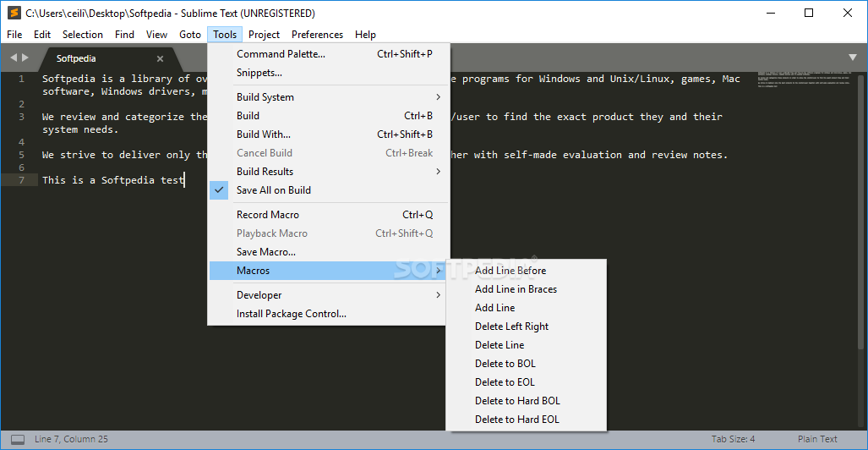
Task: Run the Add Line in Braces macro
Action: click(526, 288)
